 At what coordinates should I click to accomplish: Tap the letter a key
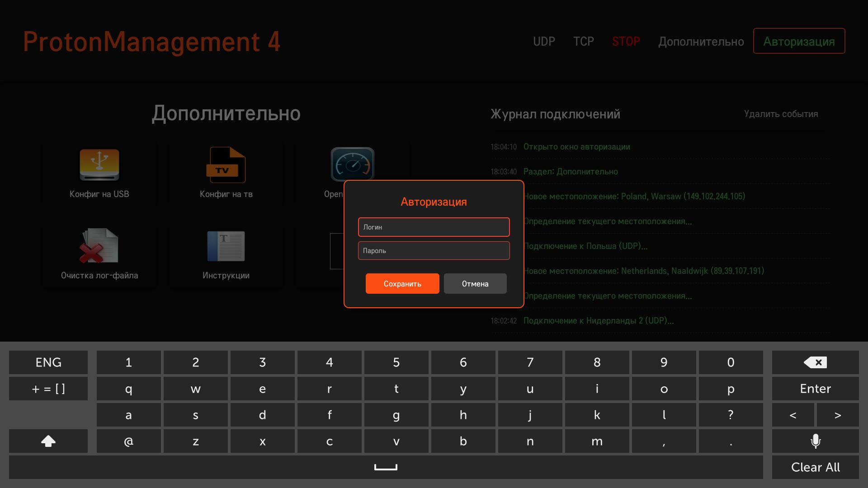click(129, 415)
